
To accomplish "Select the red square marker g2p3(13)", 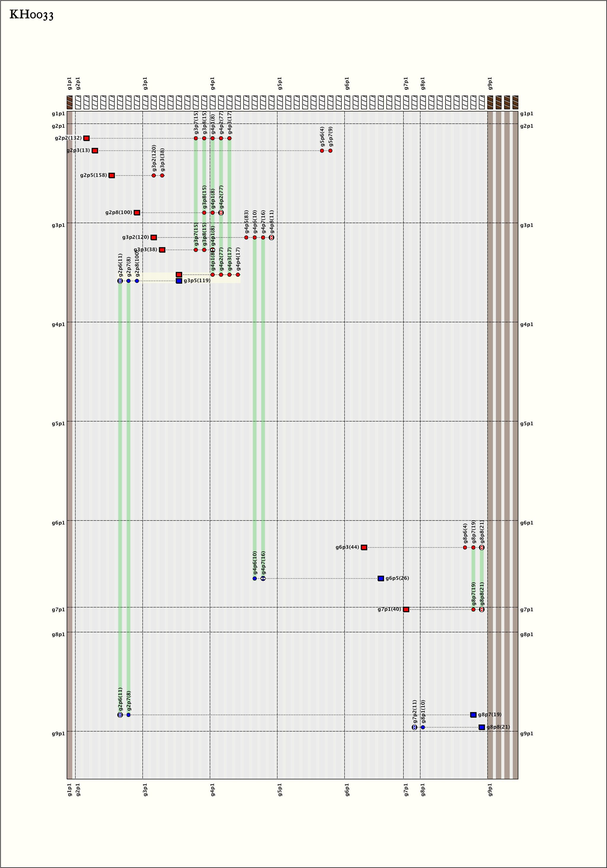I will (x=95, y=151).
